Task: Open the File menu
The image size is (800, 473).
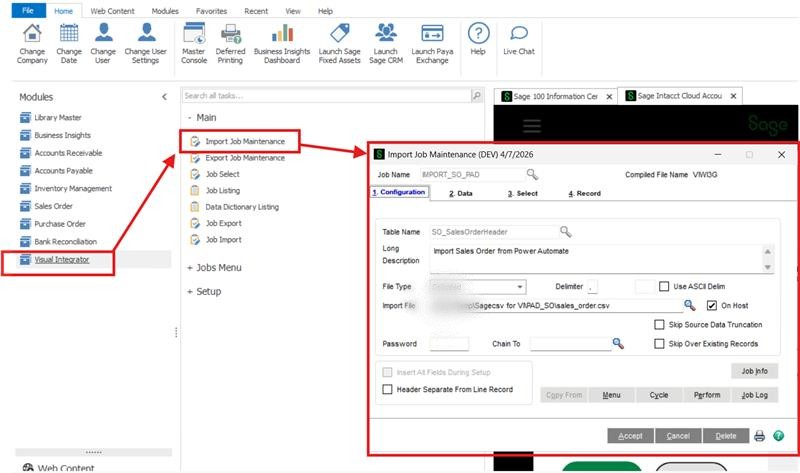Action: tap(28, 10)
